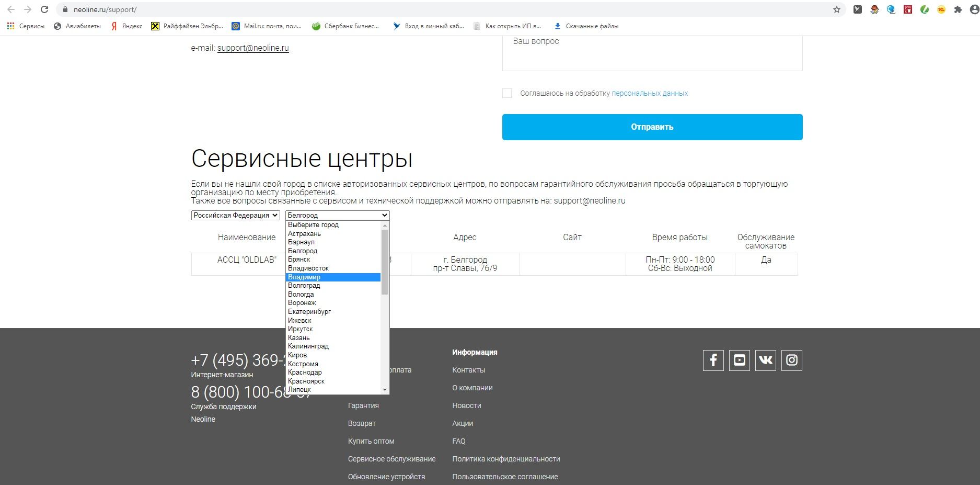Viewport: 980px width, 485px height.
Task: Collapse the Белгород city dropdown
Action: [x=337, y=216]
